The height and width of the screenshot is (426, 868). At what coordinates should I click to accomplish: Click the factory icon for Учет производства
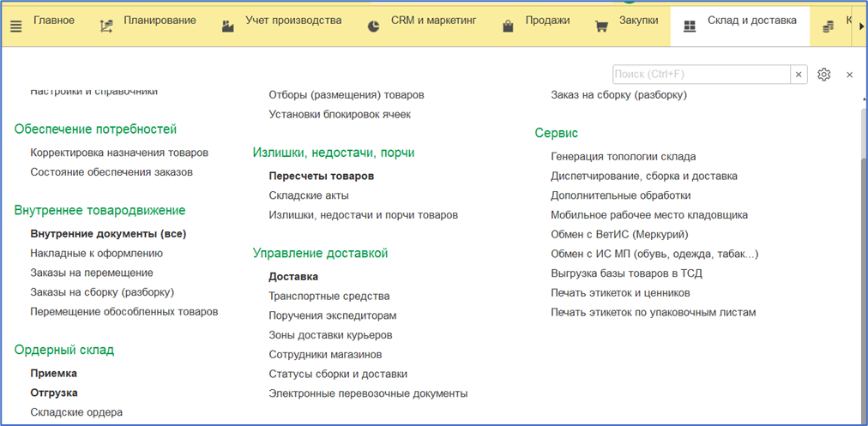228,27
